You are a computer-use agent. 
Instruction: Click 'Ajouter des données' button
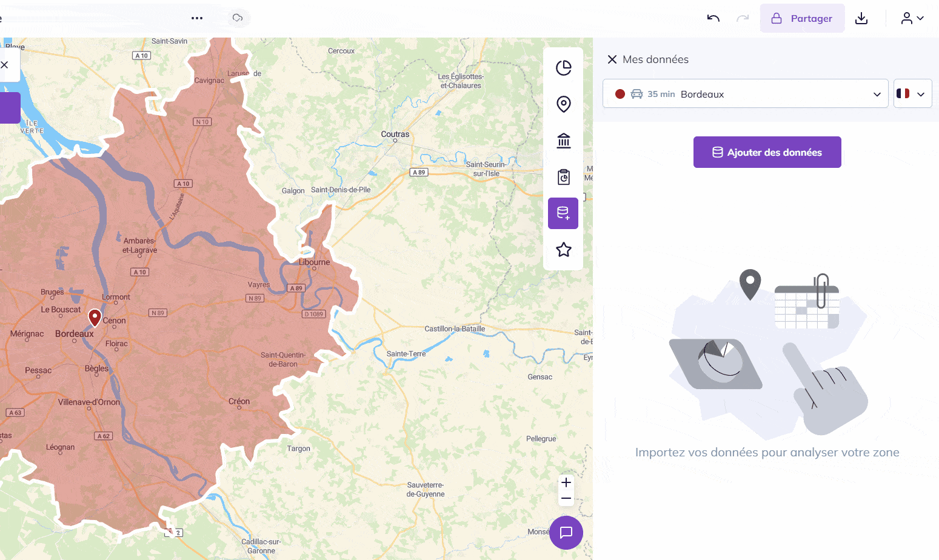(x=767, y=152)
